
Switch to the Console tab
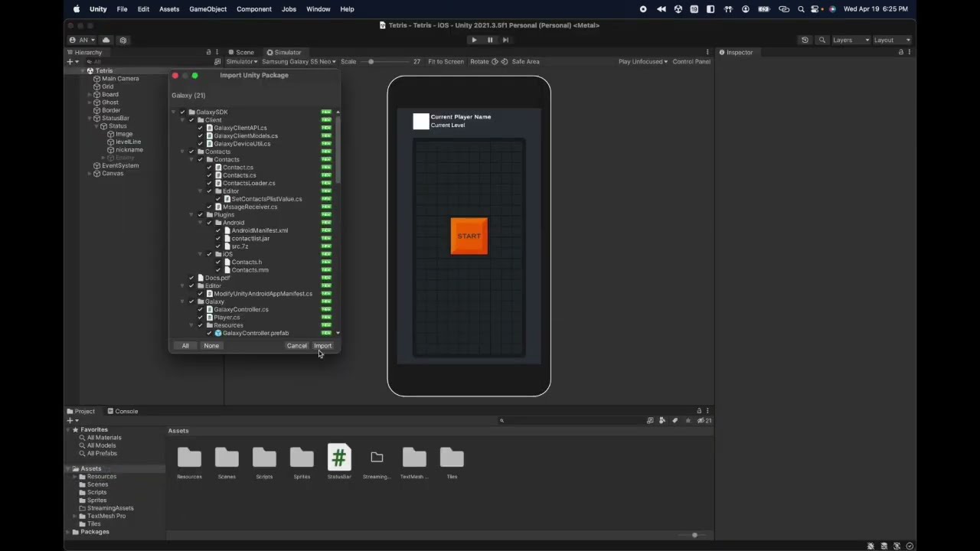tap(122, 411)
